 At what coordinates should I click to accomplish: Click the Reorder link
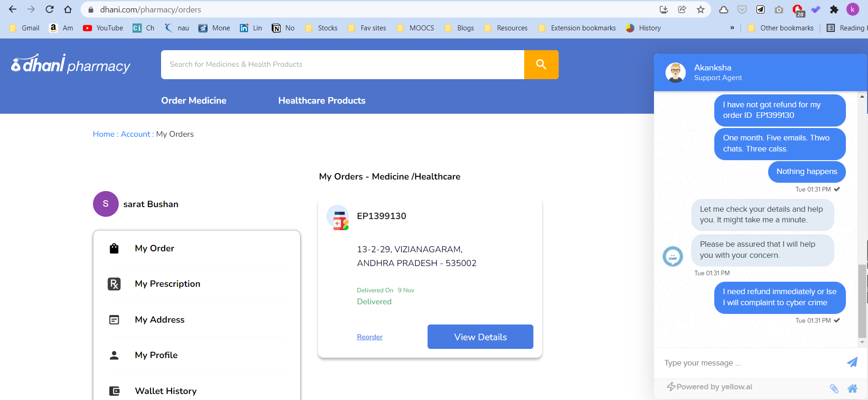(x=370, y=337)
